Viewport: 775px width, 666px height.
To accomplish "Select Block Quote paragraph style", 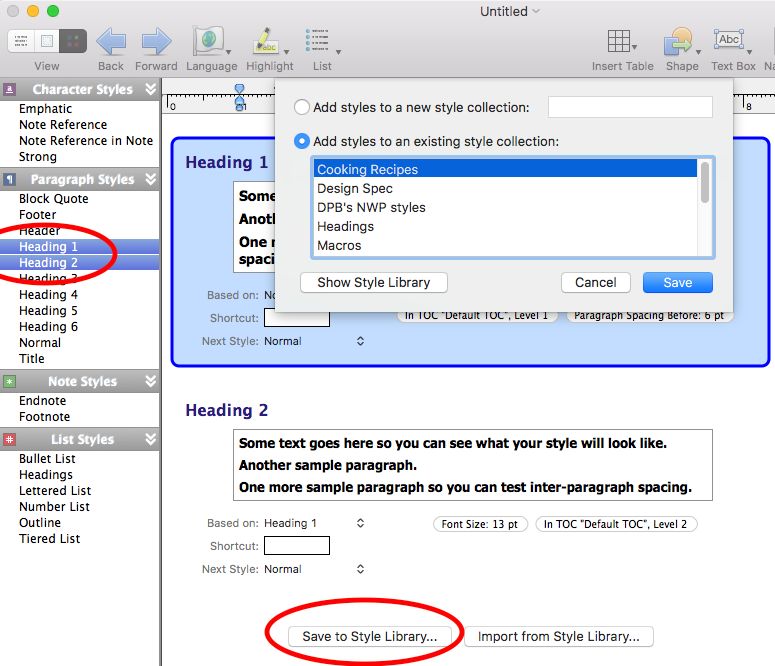I will [x=53, y=198].
